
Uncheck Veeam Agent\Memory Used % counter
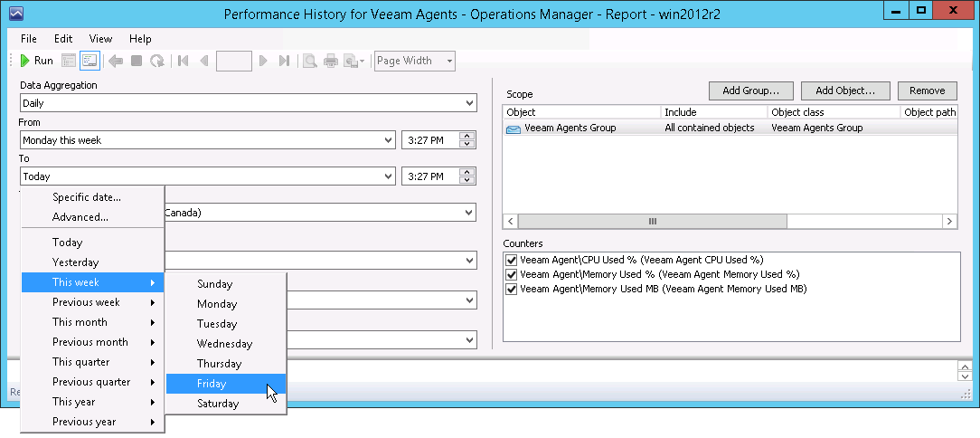(512, 275)
